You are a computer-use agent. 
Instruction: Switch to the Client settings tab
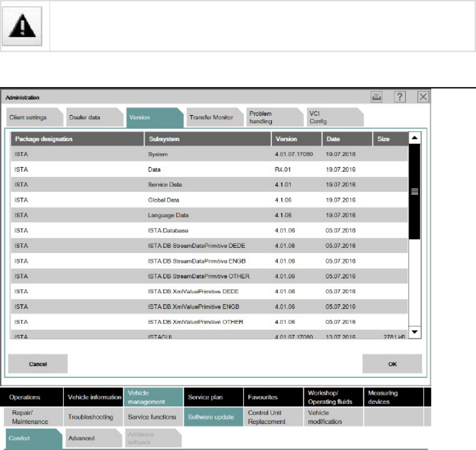[34, 117]
